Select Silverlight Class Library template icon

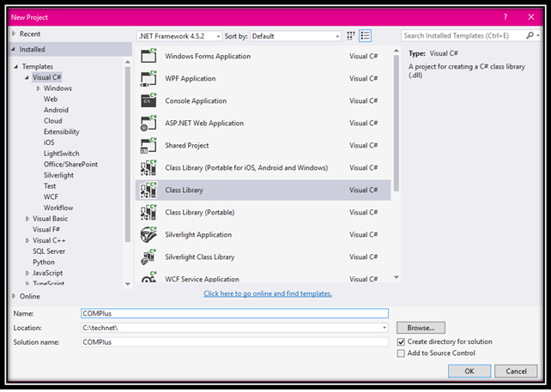(148, 256)
